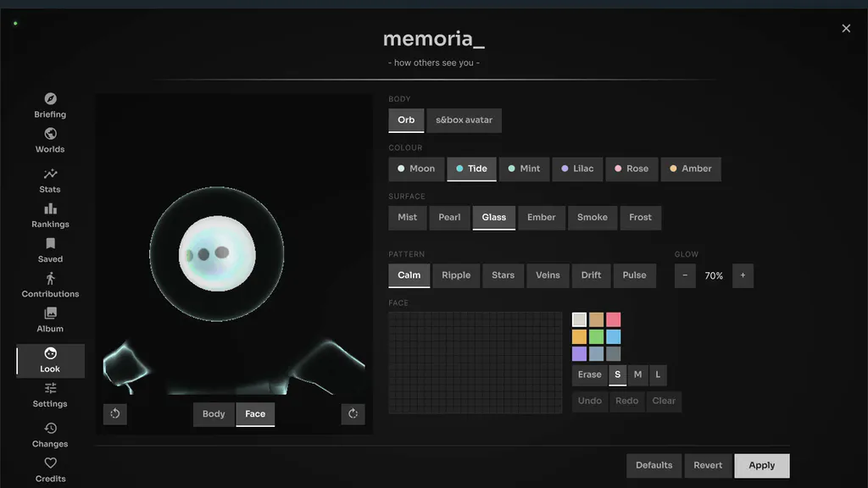The height and width of the screenshot is (488, 868).
Task: Click the Defaults button
Action: click(x=654, y=465)
